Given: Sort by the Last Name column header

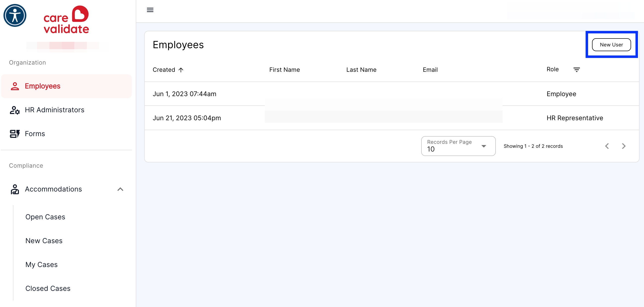Looking at the screenshot, I should 361,70.
